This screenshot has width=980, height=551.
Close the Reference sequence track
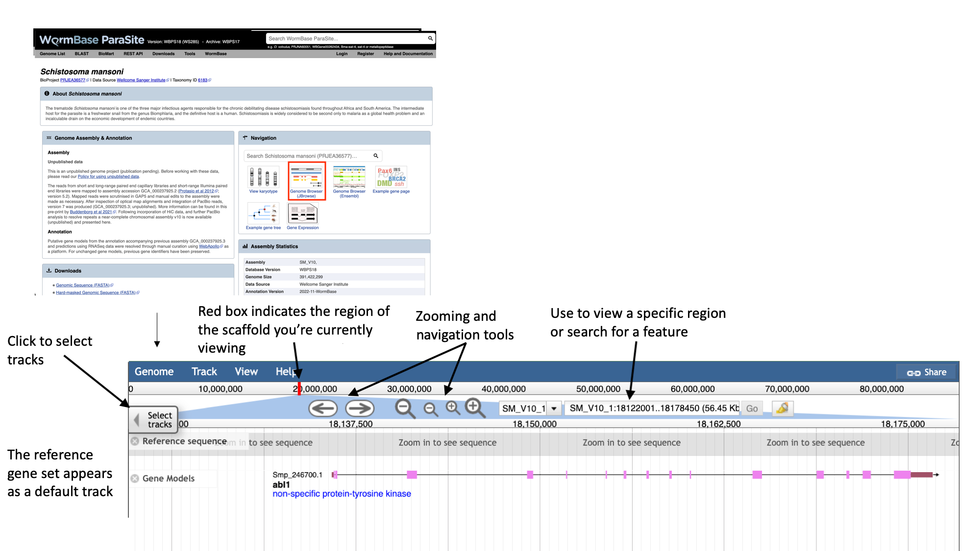(135, 441)
